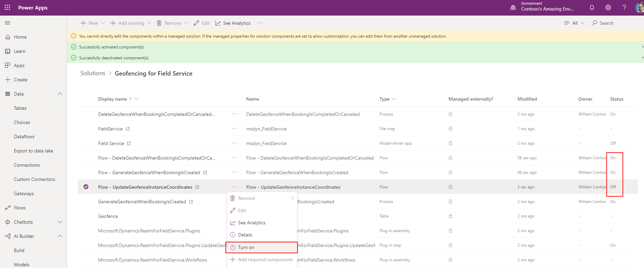This screenshot has height=268, width=644.
Task: Open more options for DeleteGeofenceWhenBookingIsCompletedOrCanceled process row
Action: pos(235,114)
